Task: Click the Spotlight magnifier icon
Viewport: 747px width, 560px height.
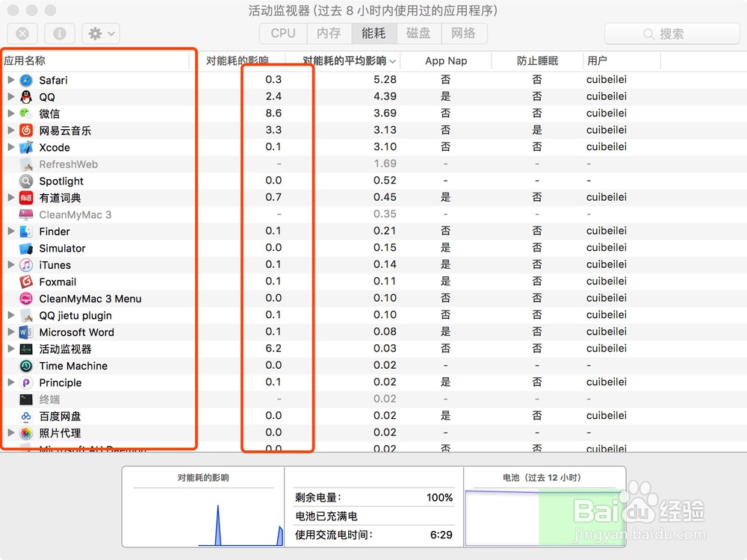Action: tap(26, 181)
